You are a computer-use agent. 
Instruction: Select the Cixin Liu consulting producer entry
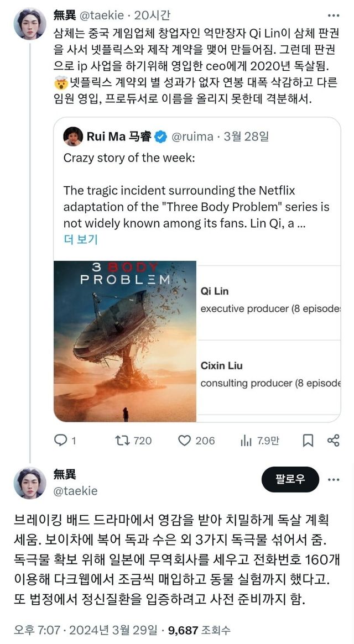tap(270, 374)
